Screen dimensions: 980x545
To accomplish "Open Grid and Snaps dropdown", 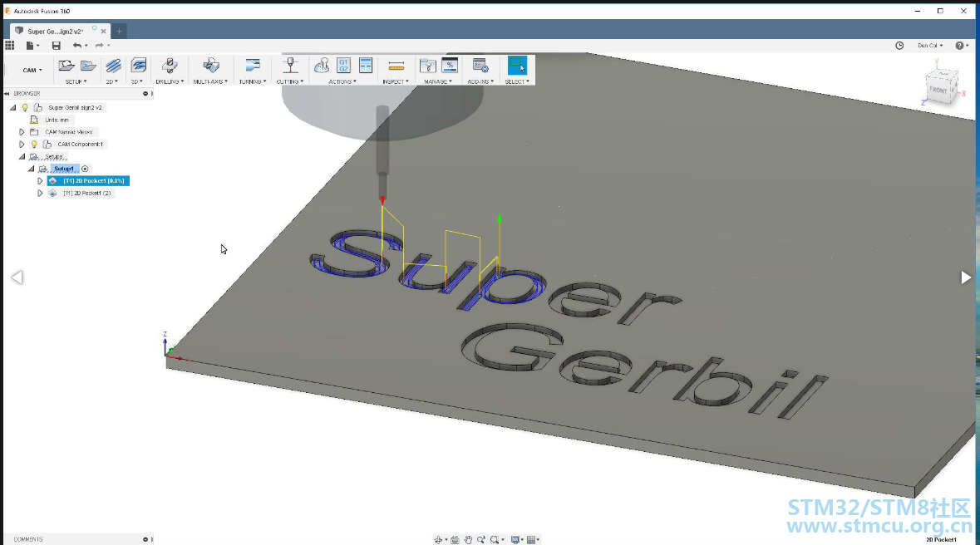I will (533, 539).
